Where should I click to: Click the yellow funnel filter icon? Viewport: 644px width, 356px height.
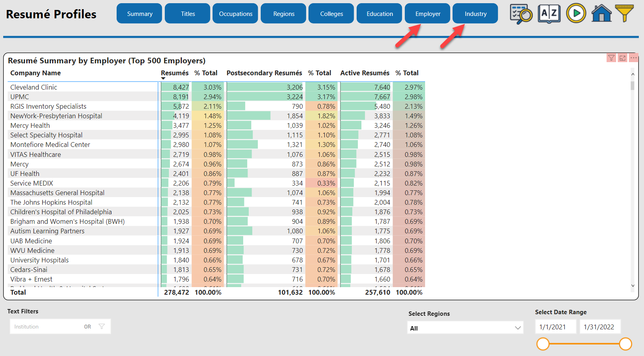pos(624,13)
